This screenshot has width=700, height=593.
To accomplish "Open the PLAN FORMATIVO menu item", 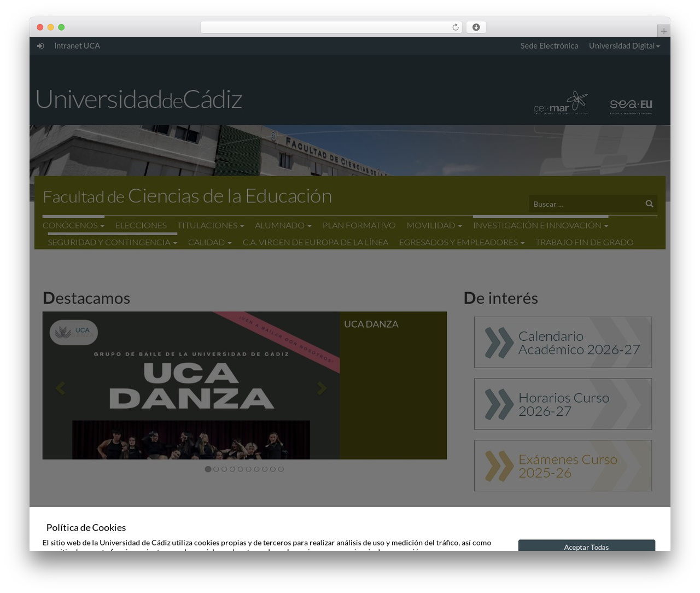I will (x=359, y=225).
